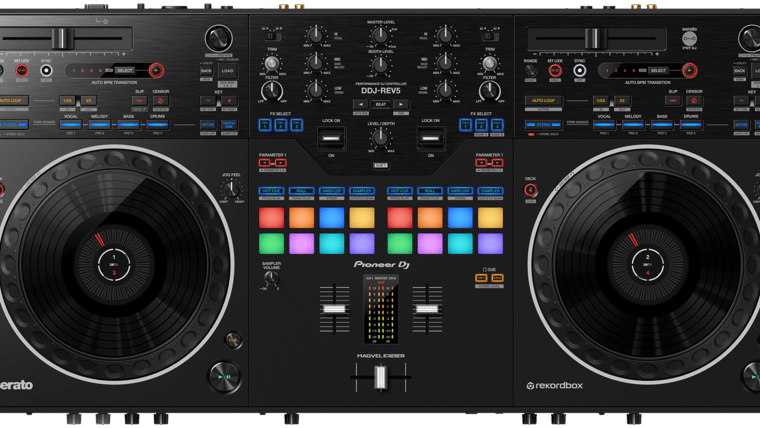Image resolution: width=760 pixels, height=428 pixels.
Task: Click left-side PARAMETER 1 right arrow
Action: pos(280,163)
